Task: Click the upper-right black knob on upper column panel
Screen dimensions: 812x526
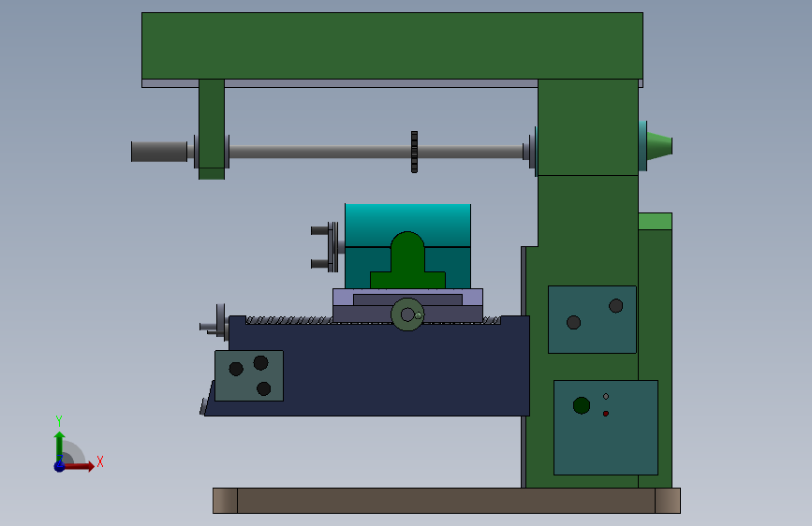Action: click(615, 306)
